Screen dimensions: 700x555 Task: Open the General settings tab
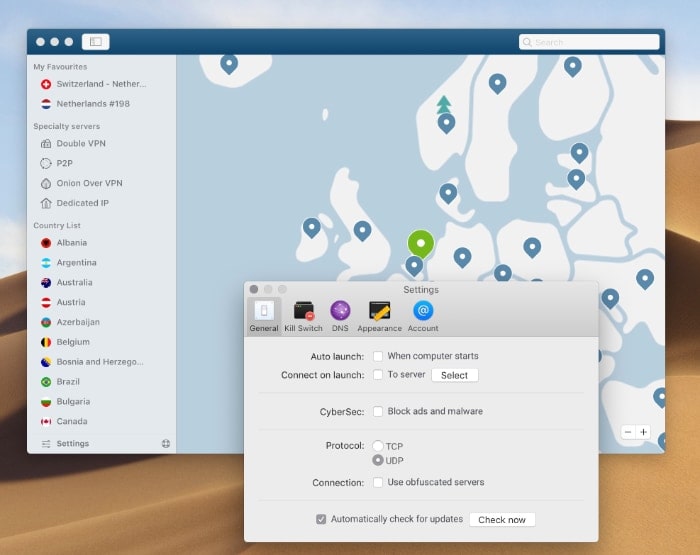click(264, 316)
